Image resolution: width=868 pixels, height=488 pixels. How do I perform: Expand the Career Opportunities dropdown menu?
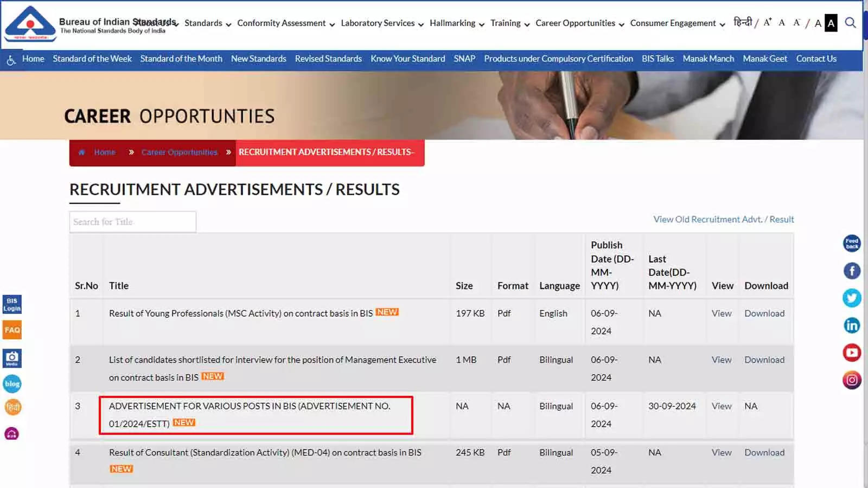(579, 23)
